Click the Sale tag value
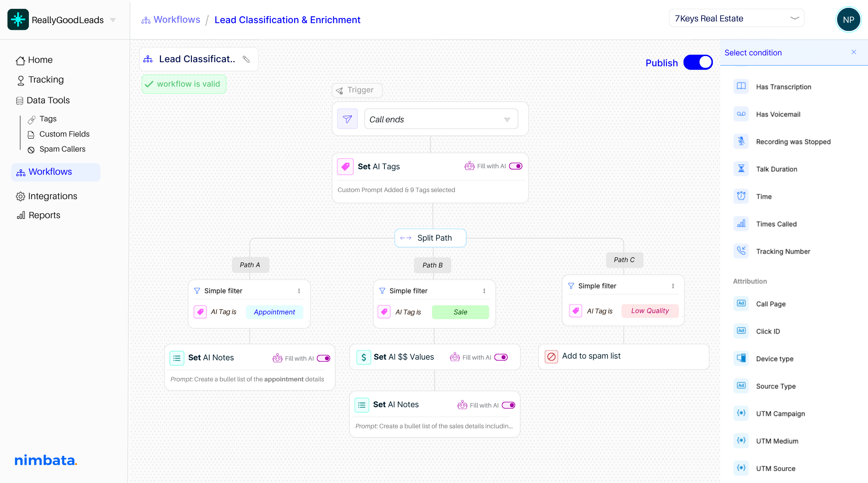This screenshot has width=868, height=483. pos(460,312)
